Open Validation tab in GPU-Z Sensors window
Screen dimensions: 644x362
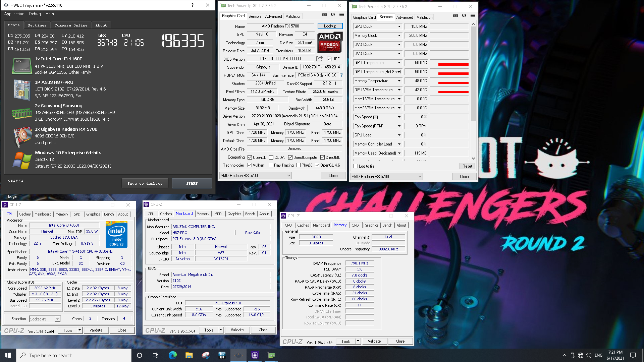[x=425, y=17]
